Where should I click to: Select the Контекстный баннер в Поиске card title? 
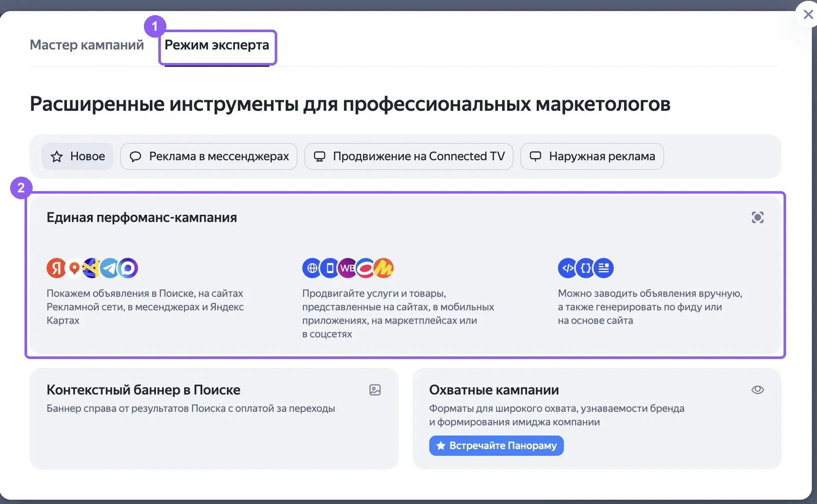(143, 390)
